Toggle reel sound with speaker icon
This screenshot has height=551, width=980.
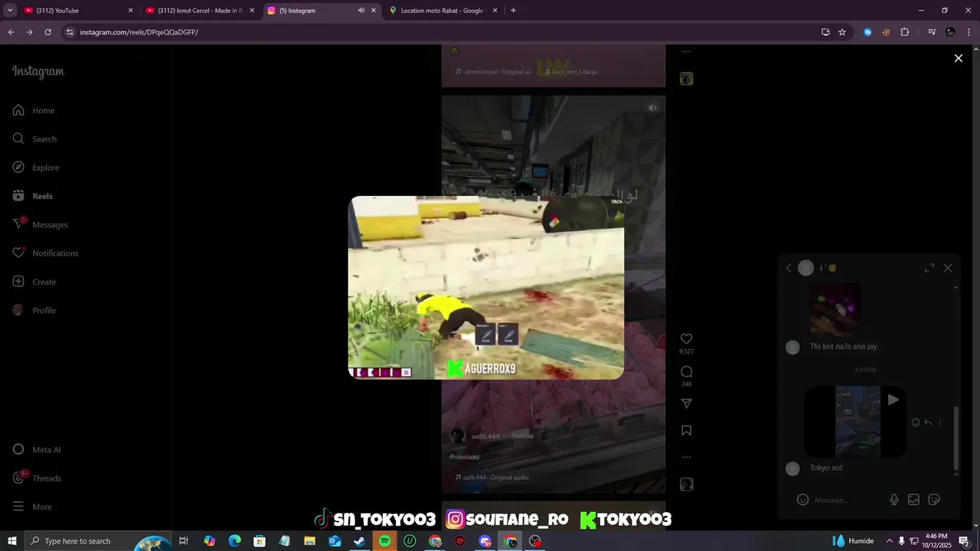[x=652, y=108]
